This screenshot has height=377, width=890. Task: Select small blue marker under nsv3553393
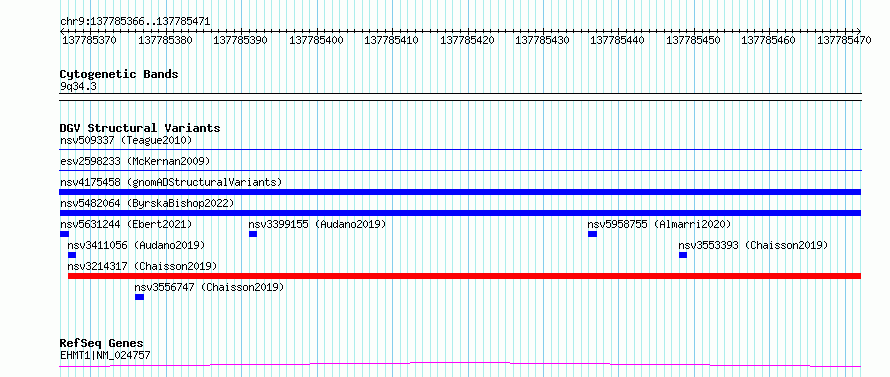pos(683,255)
